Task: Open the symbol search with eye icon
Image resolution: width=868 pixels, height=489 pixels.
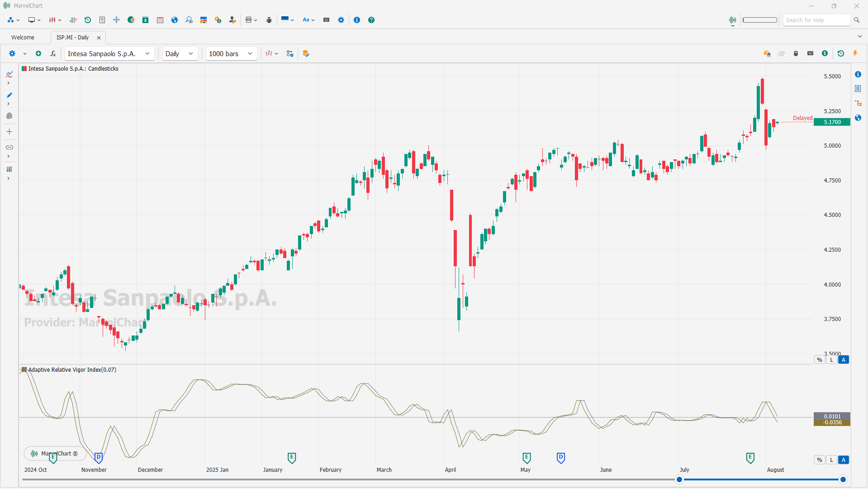Action: click(x=189, y=20)
